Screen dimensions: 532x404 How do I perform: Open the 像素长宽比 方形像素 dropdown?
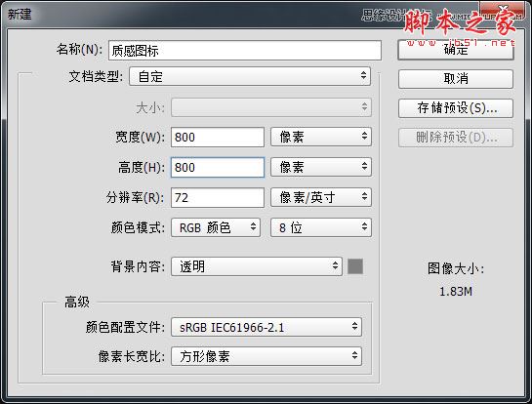tap(266, 356)
